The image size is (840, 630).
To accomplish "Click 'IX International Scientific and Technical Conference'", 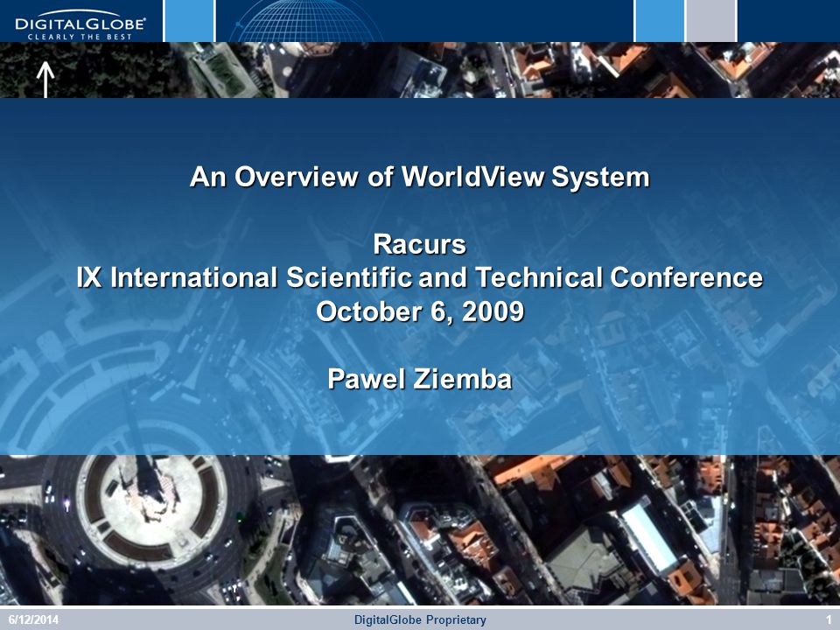I will 420,277.
